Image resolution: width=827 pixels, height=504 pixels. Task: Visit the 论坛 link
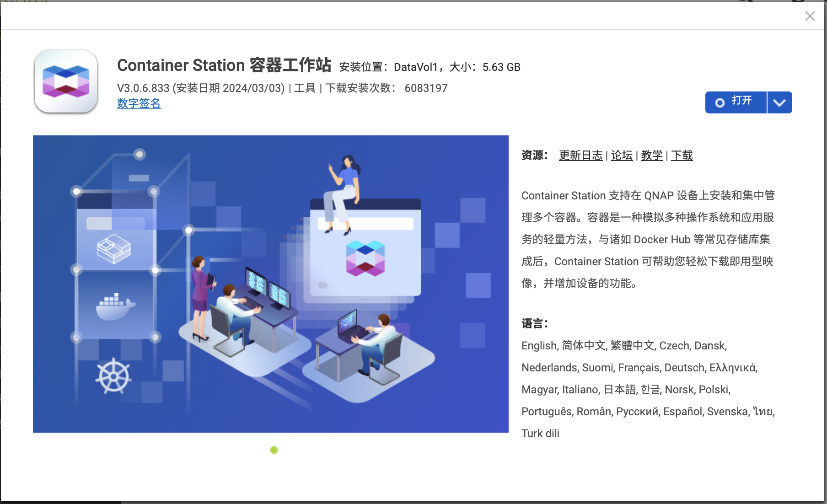(x=622, y=155)
